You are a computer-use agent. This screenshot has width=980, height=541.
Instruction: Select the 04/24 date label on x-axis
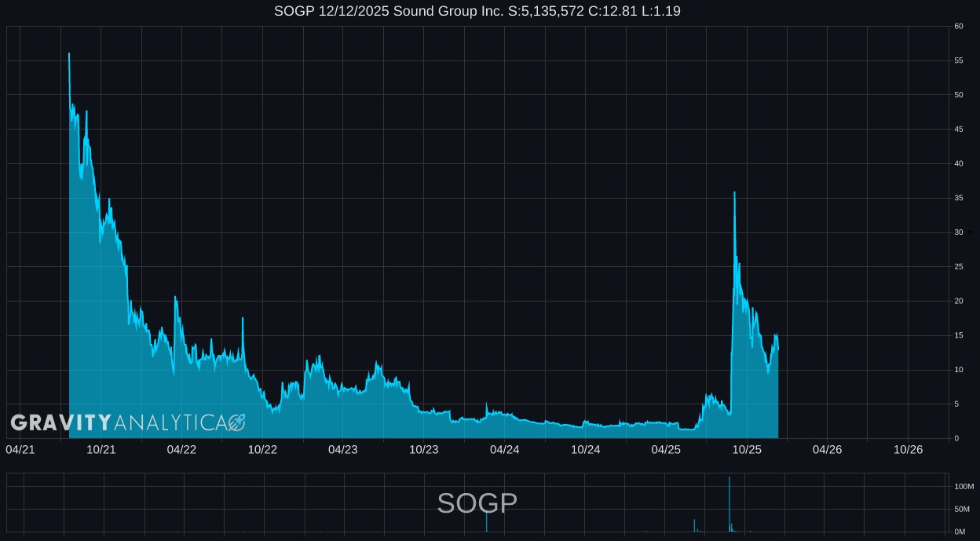504,450
